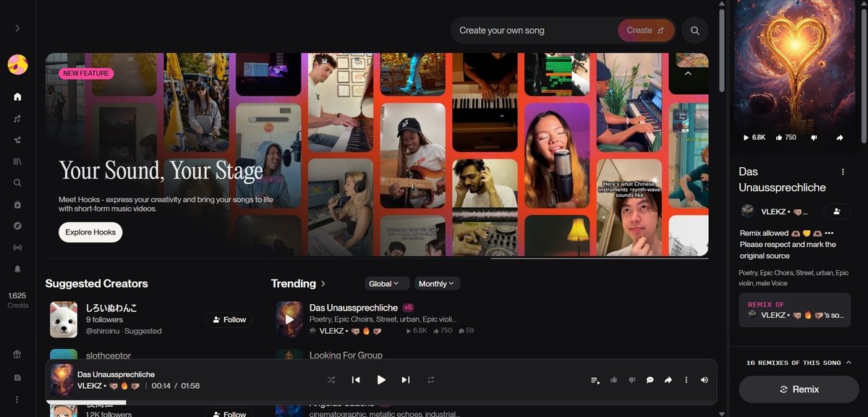Click the Remix button
Screen dimensions: 868x417
click(799, 389)
